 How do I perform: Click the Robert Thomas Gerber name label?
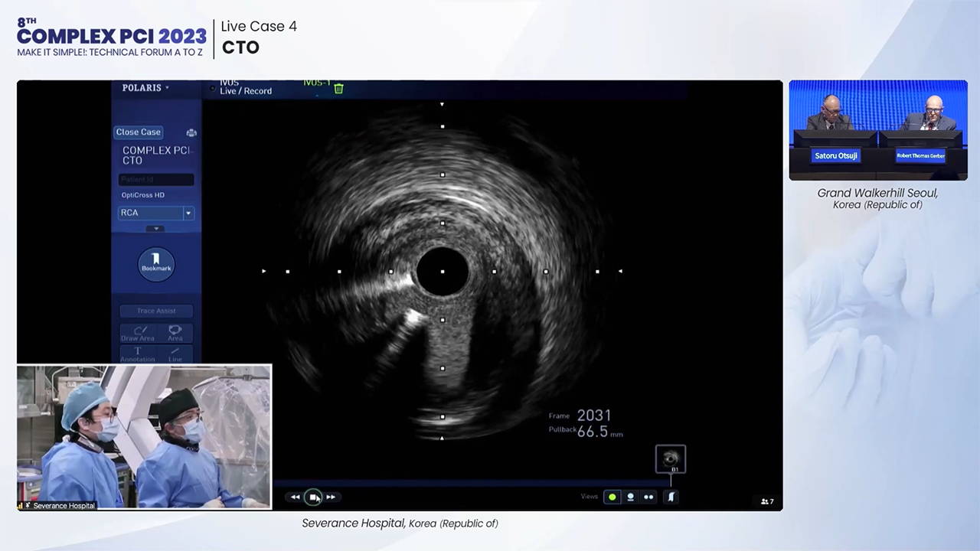coord(920,156)
